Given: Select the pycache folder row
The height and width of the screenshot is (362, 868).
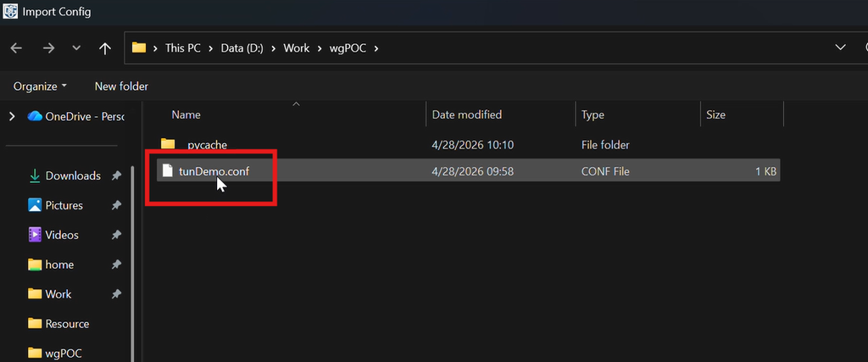Looking at the screenshot, I should 468,145.
